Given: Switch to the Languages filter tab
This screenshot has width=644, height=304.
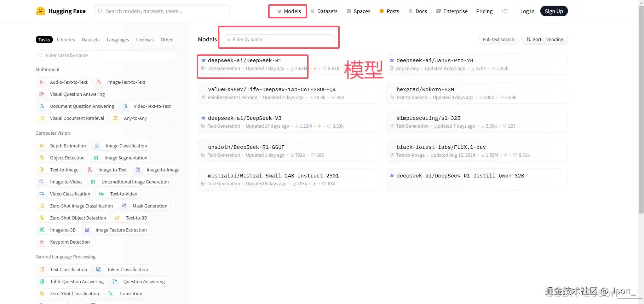Looking at the screenshot, I should pyautogui.click(x=118, y=40).
